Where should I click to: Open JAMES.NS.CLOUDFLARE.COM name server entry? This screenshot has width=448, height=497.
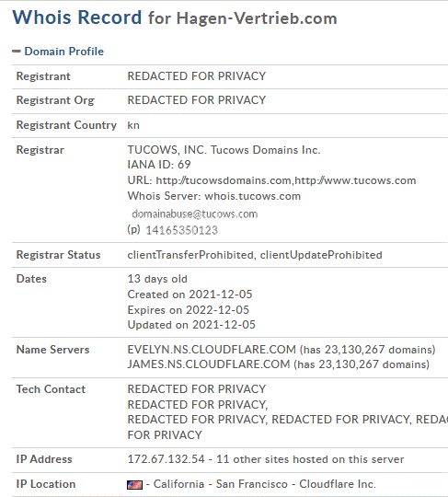[209, 364]
